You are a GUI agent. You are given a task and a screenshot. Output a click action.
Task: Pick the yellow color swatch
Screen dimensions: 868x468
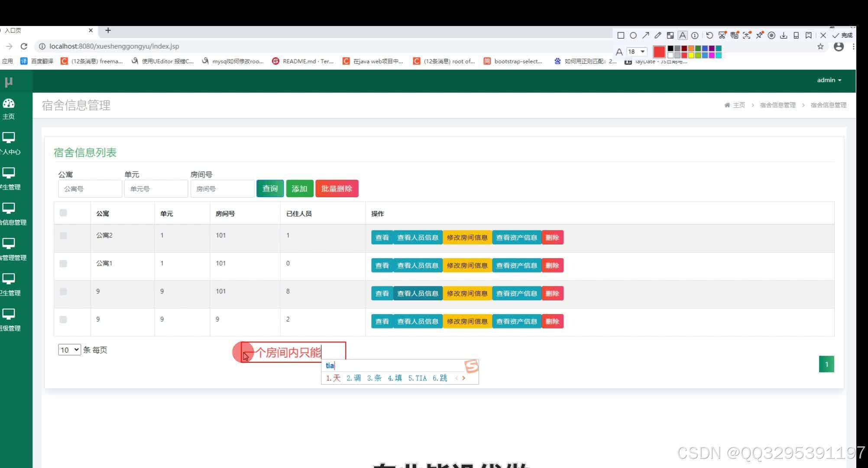[x=691, y=55]
